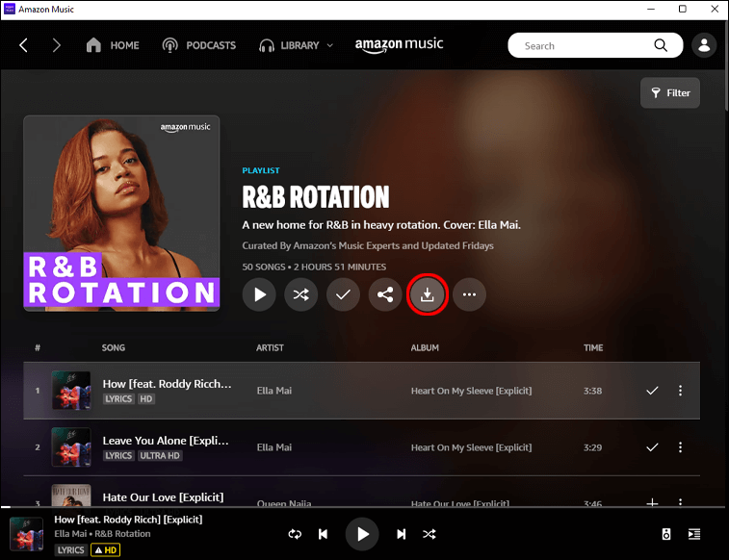The width and height of the screenshot is (729, 560).
Task: Open artist Ella Mai on track 2
Action: pyautogui.click(x=274, y=447)
